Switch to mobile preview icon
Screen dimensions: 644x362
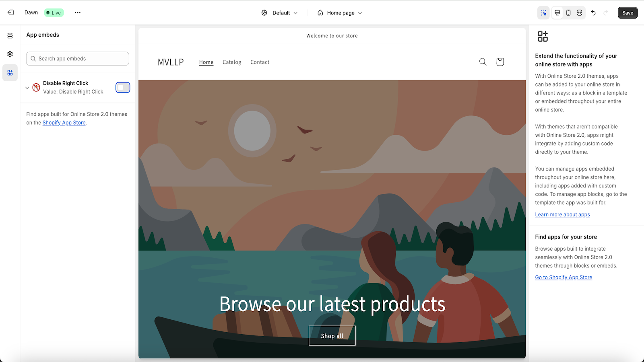pos(568,13)
